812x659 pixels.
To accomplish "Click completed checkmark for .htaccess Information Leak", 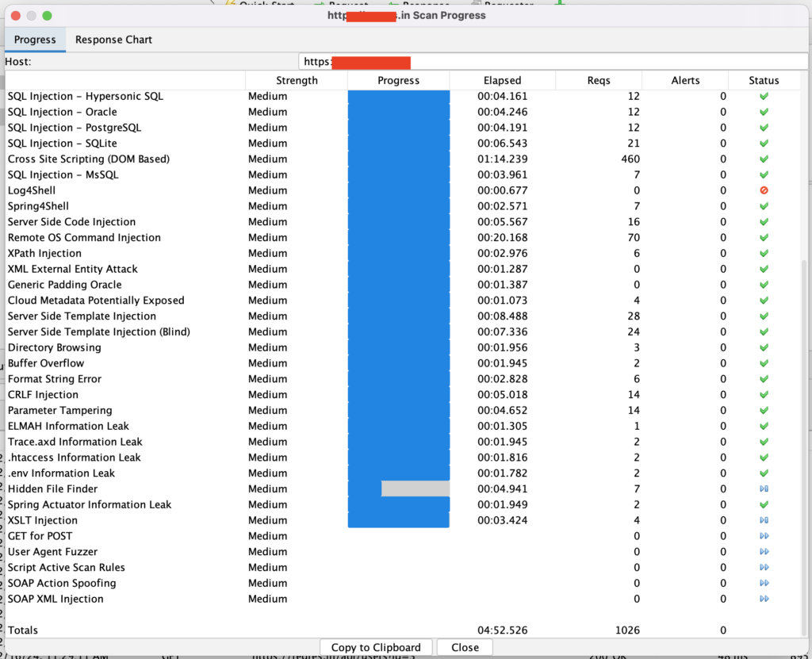I will [x=764, y=458].
